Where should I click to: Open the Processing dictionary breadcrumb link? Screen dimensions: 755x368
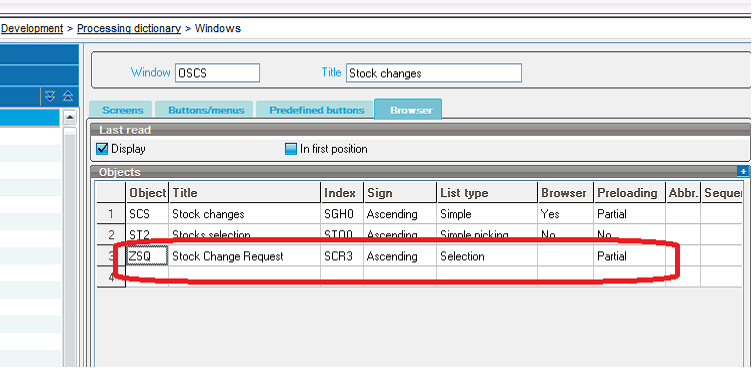point(129,28)
